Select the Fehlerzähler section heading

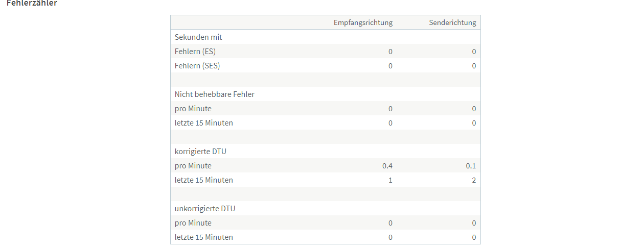click(32, 3)
